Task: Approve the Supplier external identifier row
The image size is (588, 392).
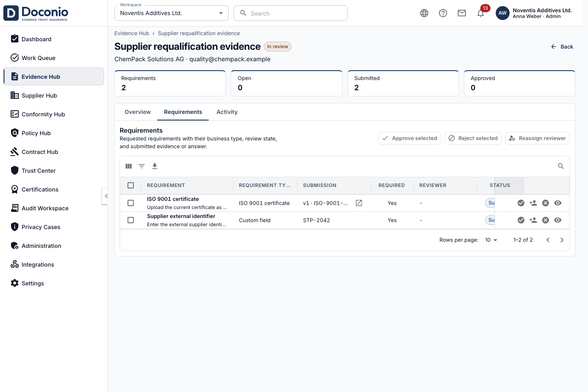Action: [521, 220]
